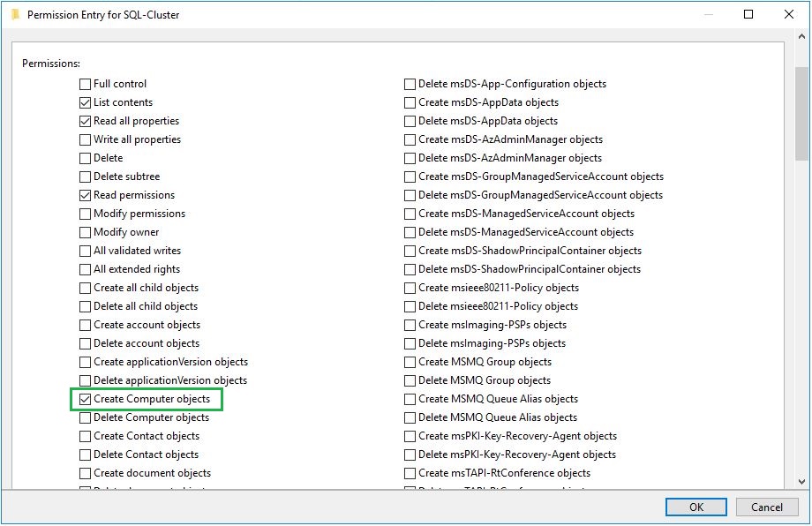
Task: Check Delete Computer objects permission
Action: [86, 418]
